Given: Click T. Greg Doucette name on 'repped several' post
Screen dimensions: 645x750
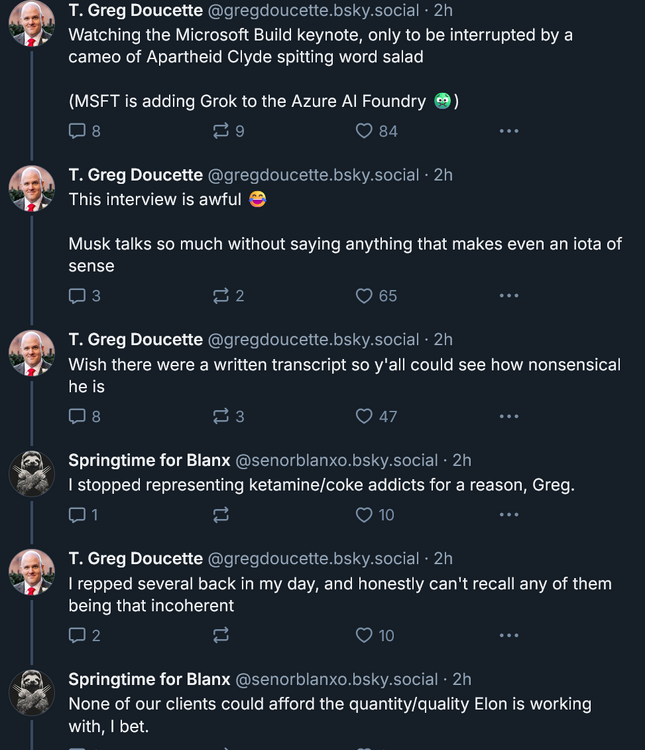Looking at the screenshot, I should 135,558.
